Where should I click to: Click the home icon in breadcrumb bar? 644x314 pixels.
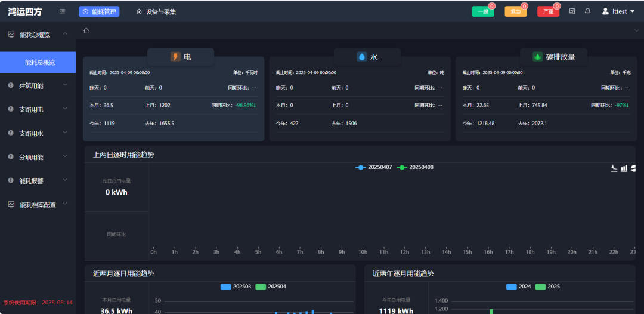[x=86, y=30]
